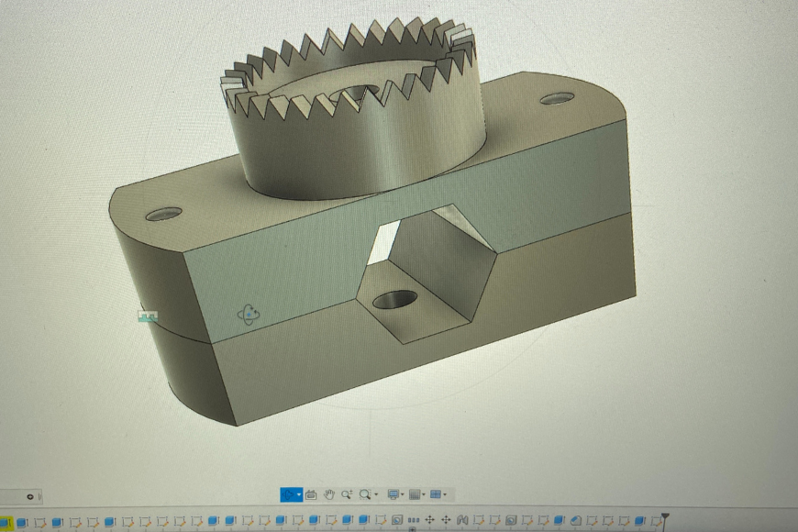798x532 pixels.
Task: Expand the Display Settings dropdown arrow
Action: click(x=402, y=494)
